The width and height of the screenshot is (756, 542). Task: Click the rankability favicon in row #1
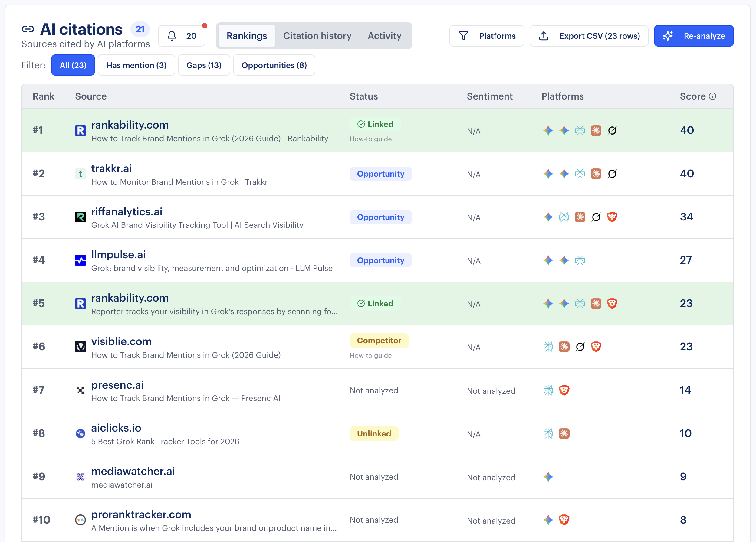point(80,130)
